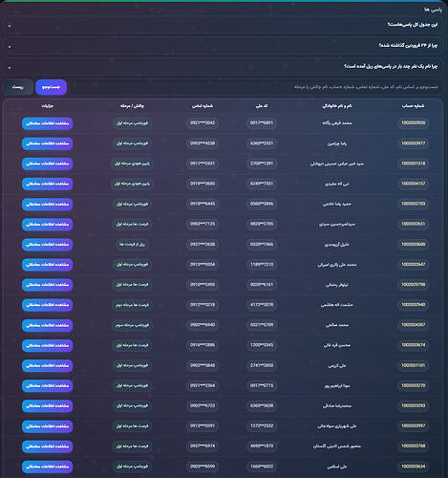Select account number badge 1002033634

pos(413,467)
